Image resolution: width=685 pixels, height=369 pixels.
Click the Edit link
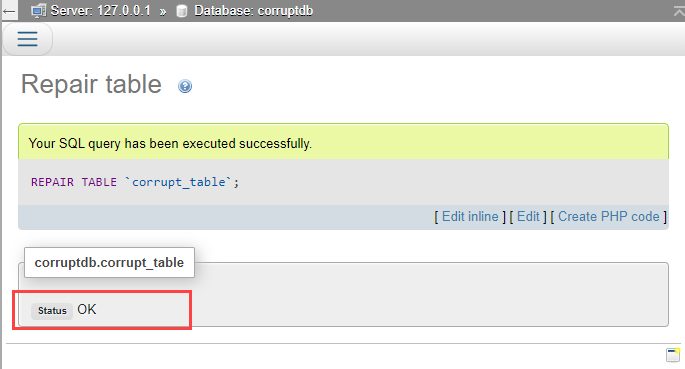[x=528, y=217]
